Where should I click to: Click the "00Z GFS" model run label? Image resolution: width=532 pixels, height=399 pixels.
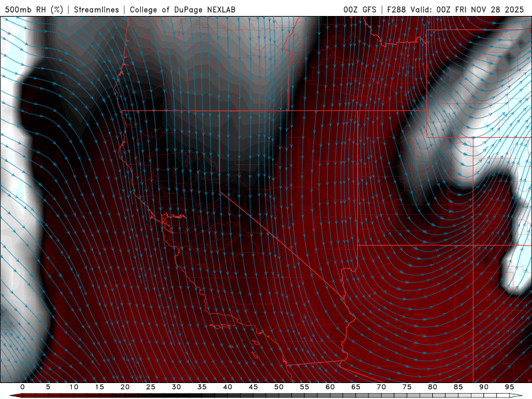360,9
